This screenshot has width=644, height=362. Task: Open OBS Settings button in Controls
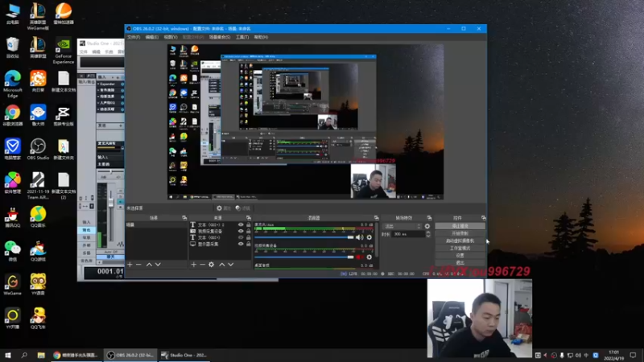(460, 256)
